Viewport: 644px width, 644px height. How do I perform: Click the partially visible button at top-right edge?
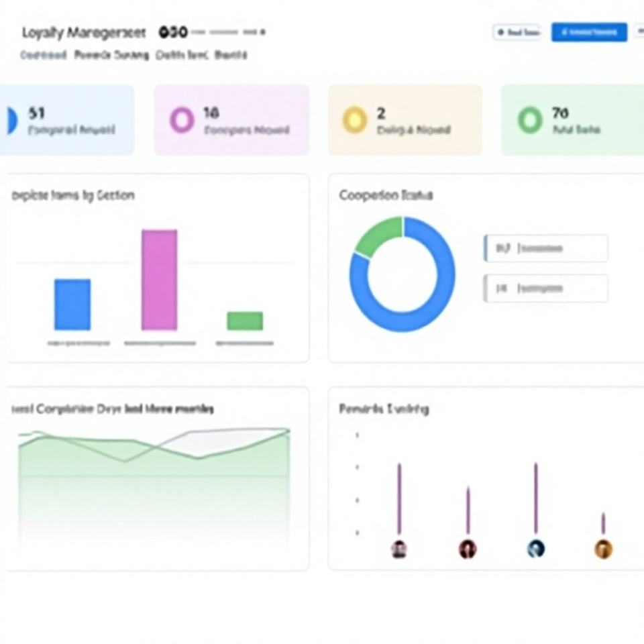(x=640, y=32)
